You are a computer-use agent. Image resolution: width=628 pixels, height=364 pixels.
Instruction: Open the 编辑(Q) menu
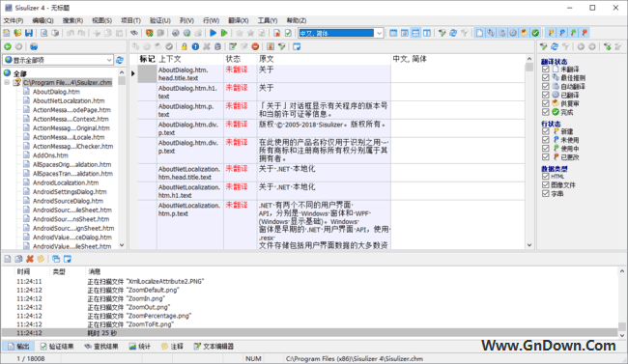(x=43, y=20)
